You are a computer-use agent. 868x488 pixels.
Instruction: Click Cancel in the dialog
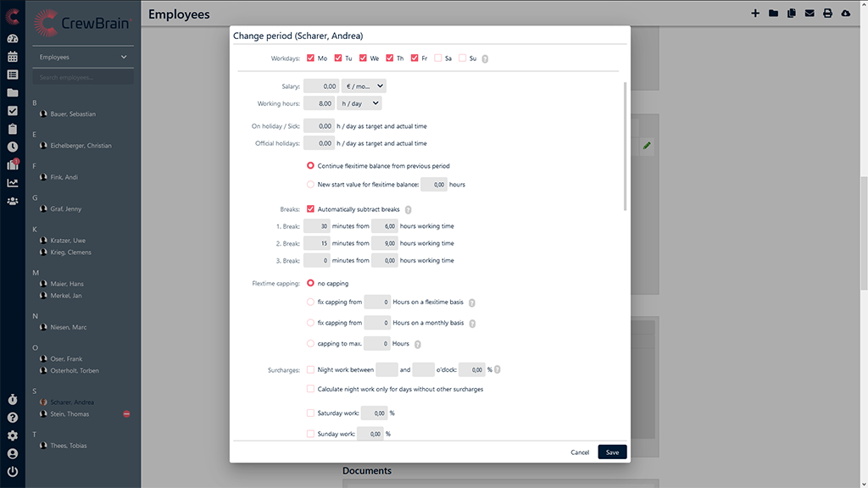click(x=580, y=452)
